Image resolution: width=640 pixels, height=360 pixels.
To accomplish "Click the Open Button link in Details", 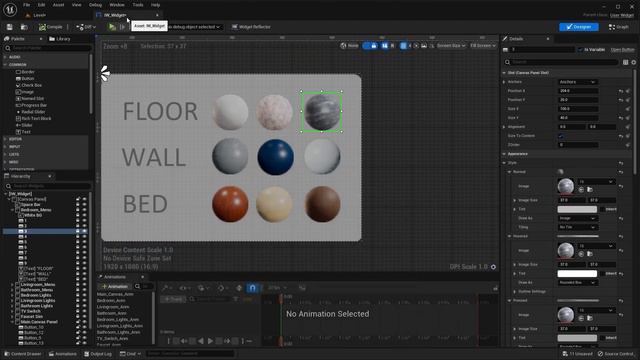I will (x=622, y=50).
